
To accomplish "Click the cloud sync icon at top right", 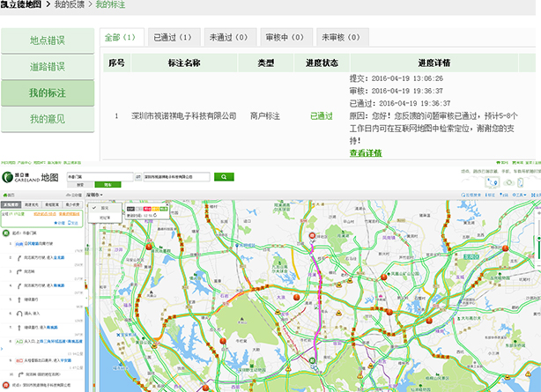I will [508, 182].
